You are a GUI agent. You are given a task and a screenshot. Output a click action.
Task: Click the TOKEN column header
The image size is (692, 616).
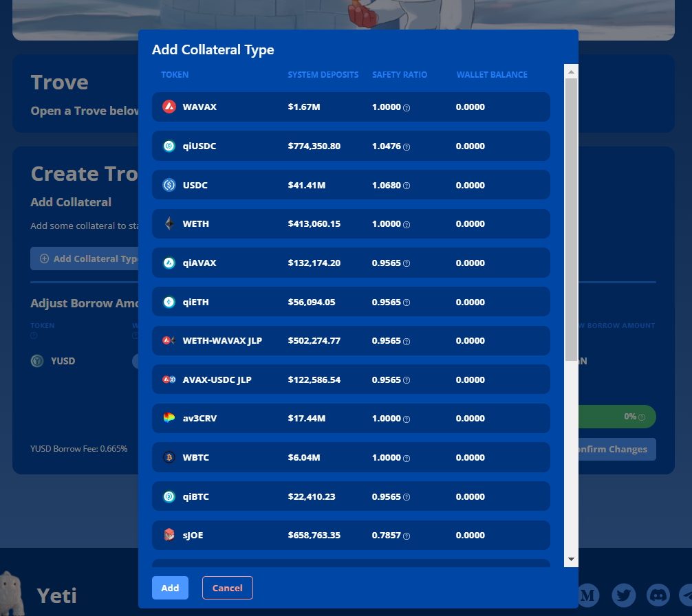coord(175,74)
